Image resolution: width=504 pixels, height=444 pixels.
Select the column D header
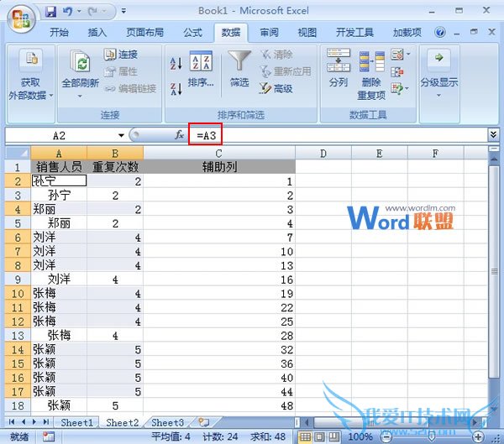(323, 154)
